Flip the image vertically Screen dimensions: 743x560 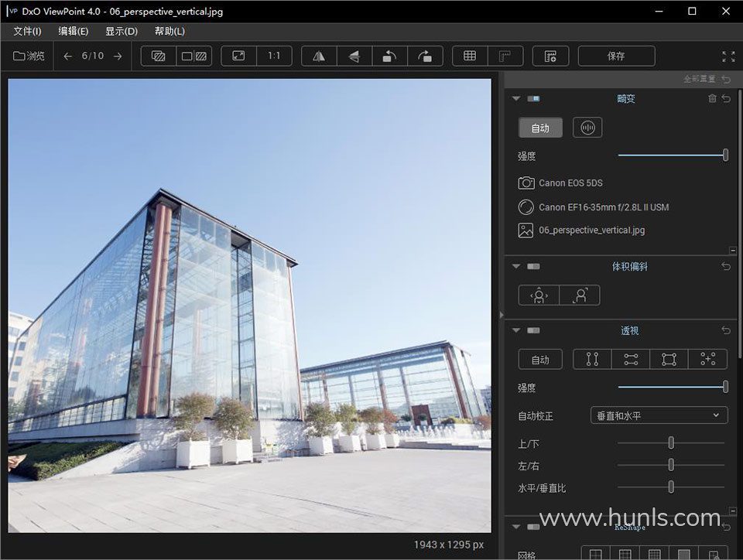[x=354, y=56]
